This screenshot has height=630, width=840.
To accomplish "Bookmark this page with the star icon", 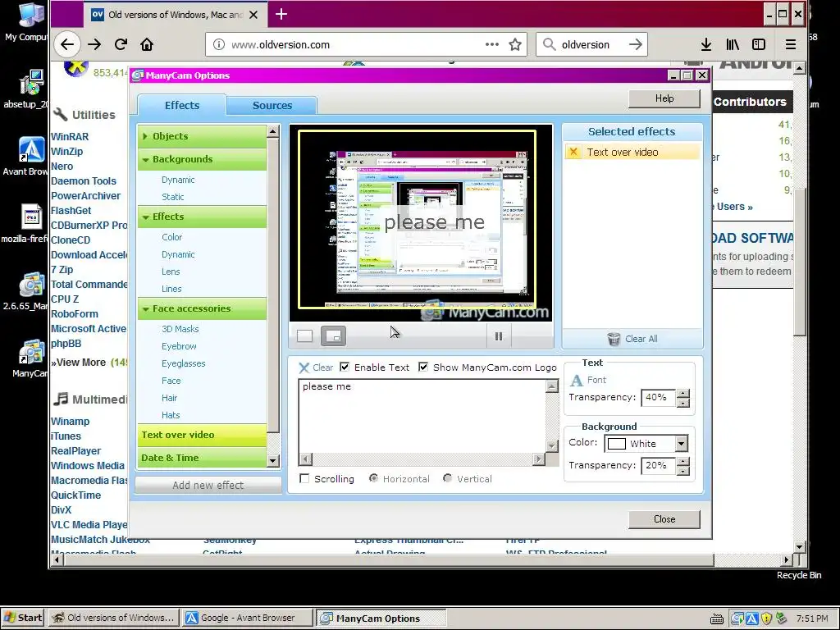I will 515,44.
